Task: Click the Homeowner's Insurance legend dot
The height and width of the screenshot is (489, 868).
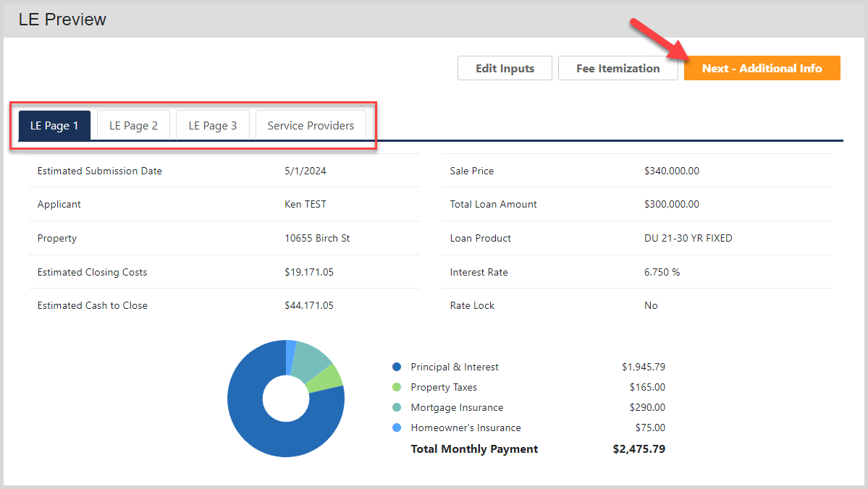Action: coord(397,428)
